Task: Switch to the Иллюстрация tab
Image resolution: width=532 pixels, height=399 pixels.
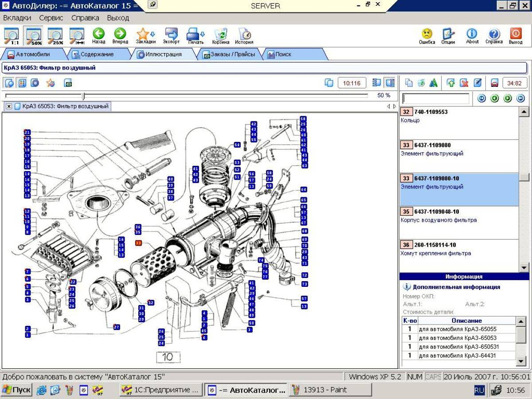Action: tap(164, 54)
